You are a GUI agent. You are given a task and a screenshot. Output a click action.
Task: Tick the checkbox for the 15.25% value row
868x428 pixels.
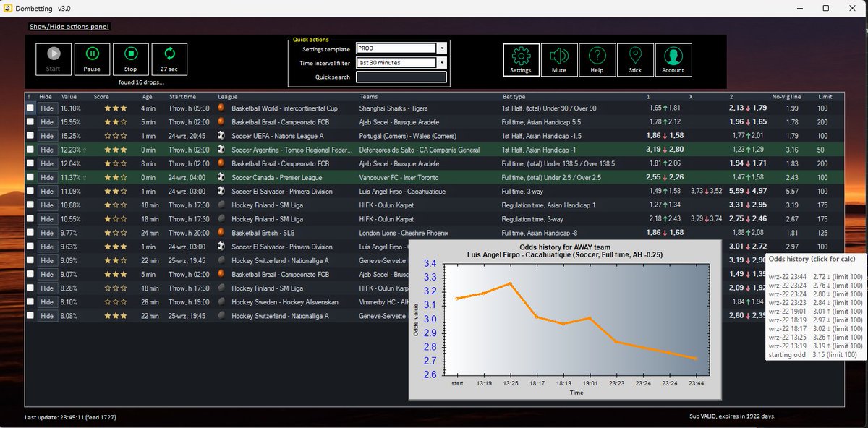pyautogui.click(x=30, y=135)
